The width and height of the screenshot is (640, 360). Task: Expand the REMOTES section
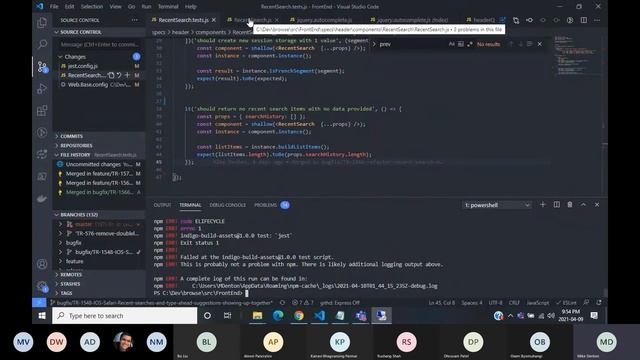pos(99,275)
